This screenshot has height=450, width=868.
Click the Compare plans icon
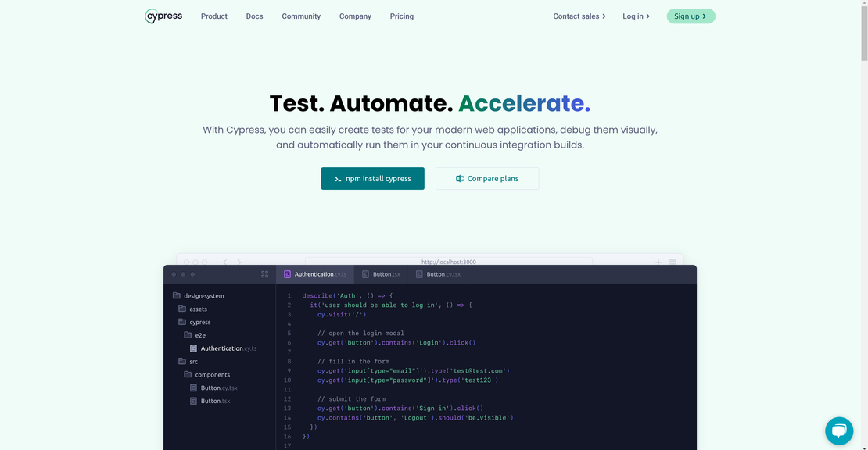460,179
